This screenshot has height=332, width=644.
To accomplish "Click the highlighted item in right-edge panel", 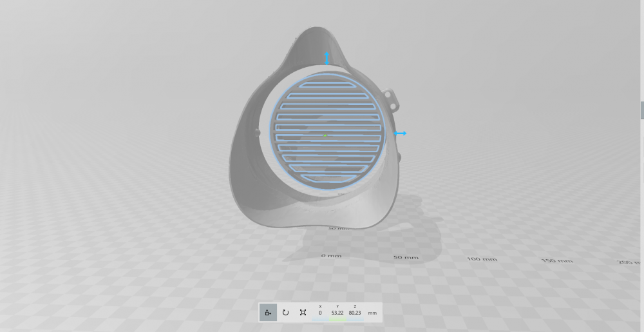I will click(x=642, y=110).
